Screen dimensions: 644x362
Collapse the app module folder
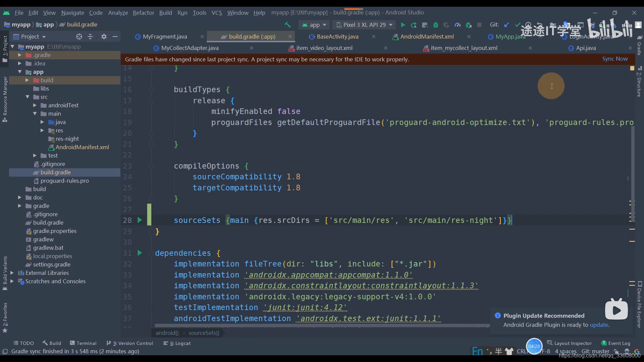[19, 72]
